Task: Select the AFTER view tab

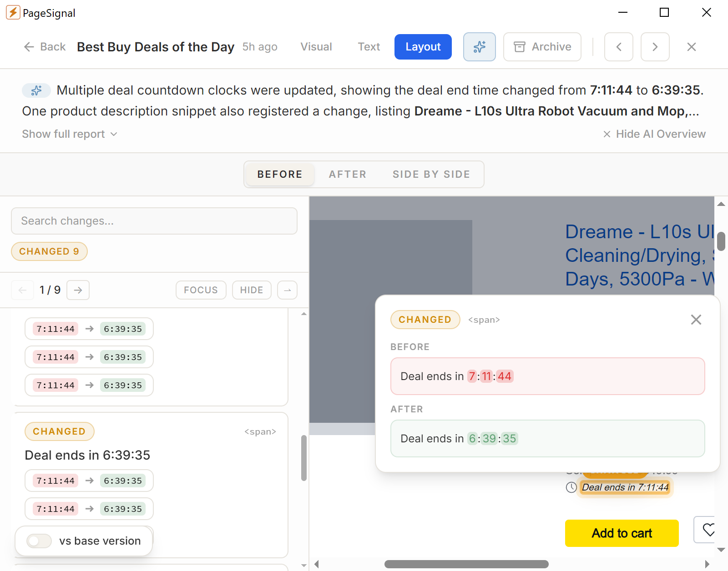Action: 348,174
